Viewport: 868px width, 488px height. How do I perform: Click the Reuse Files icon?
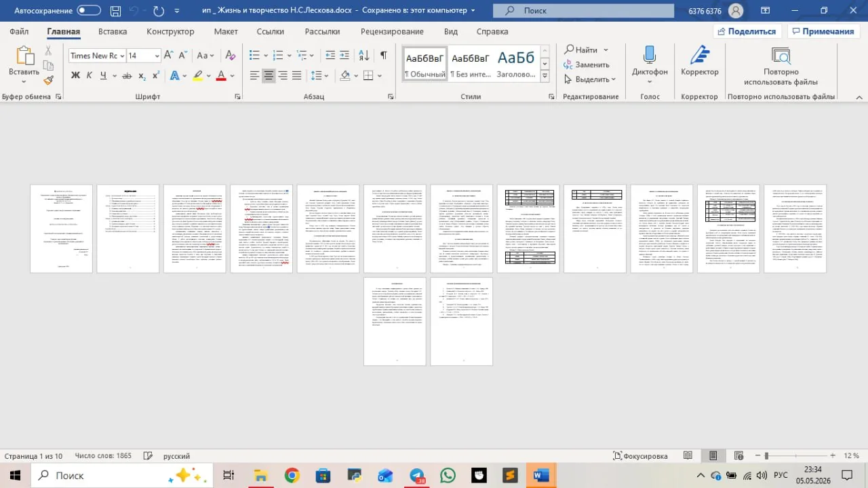(x=781, y=57)
